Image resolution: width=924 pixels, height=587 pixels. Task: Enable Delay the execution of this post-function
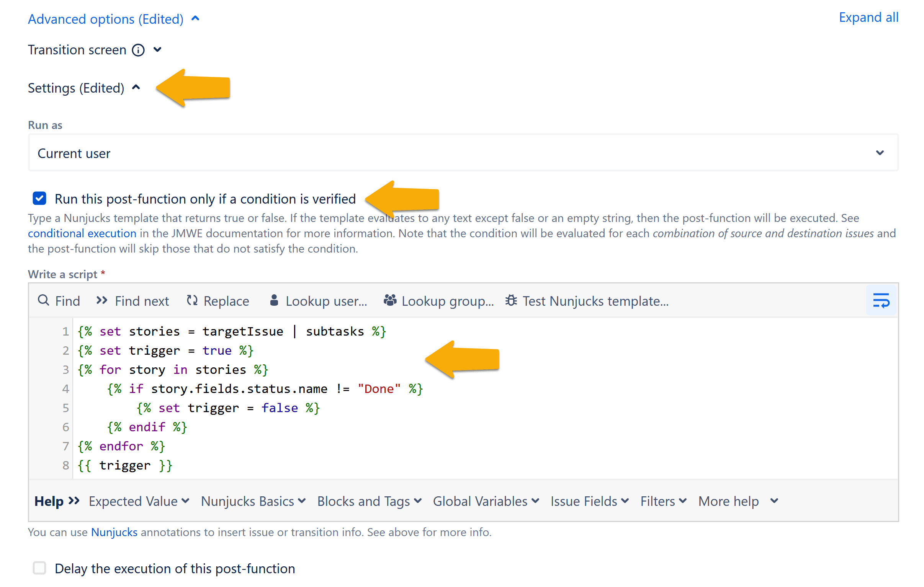(x=39, y=568)
